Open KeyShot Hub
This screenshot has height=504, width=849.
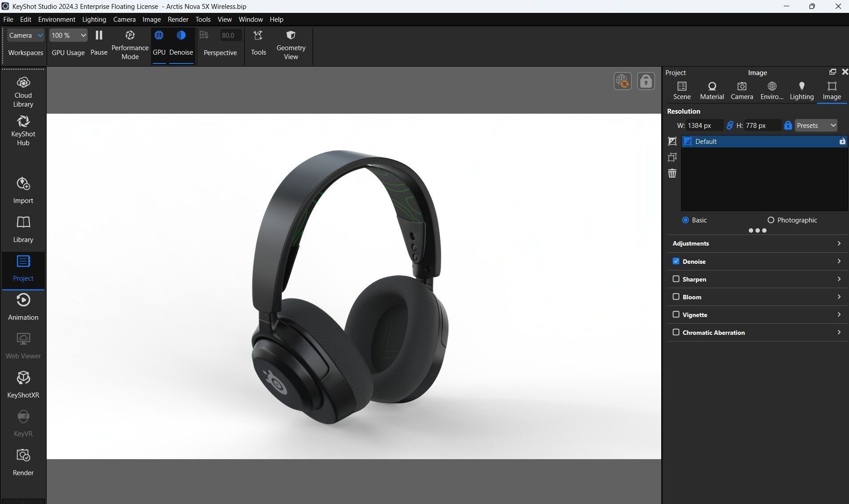click(x=23, y=131)
